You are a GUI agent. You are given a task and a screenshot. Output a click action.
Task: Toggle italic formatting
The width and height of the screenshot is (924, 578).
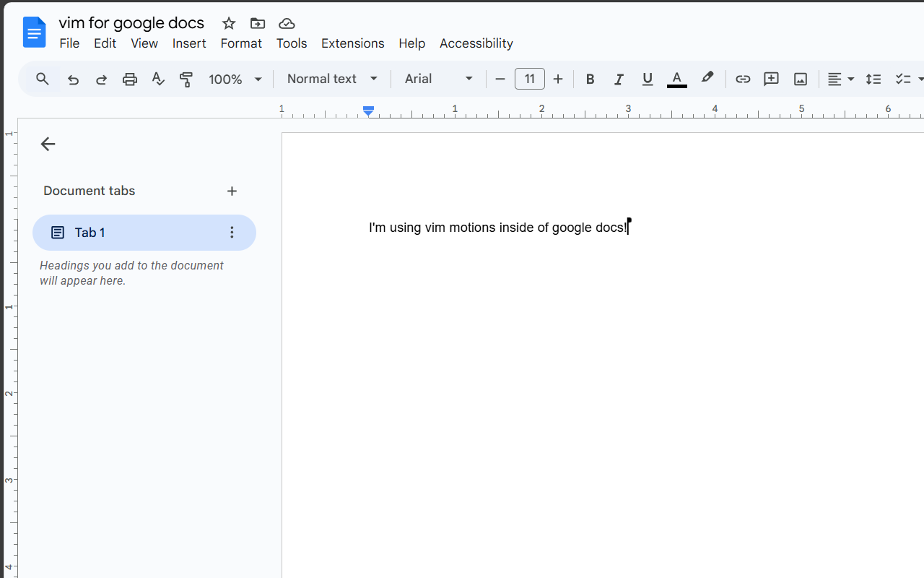click(619, 79)
